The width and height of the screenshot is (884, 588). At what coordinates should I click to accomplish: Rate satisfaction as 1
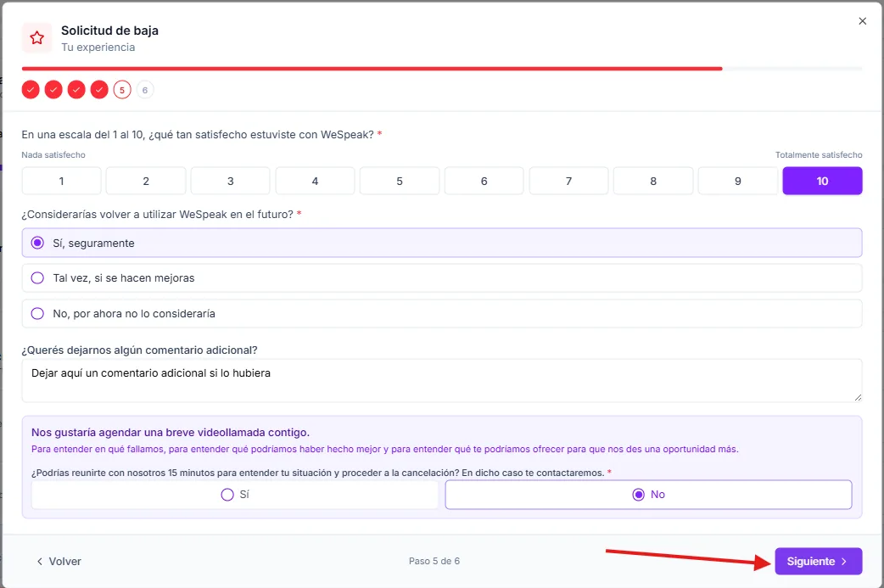coord(61,181)
